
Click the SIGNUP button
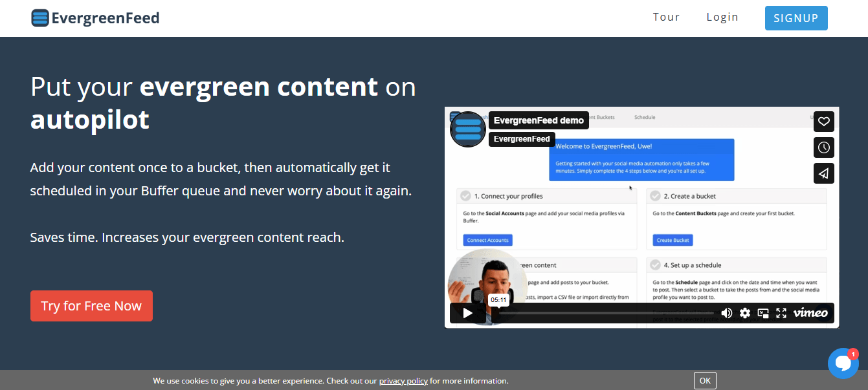tap(796, 18)
